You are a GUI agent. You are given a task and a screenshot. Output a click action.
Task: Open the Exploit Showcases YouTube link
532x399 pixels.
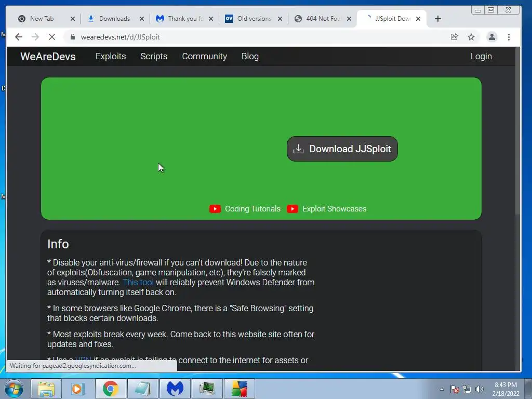(x=334, y=209)
